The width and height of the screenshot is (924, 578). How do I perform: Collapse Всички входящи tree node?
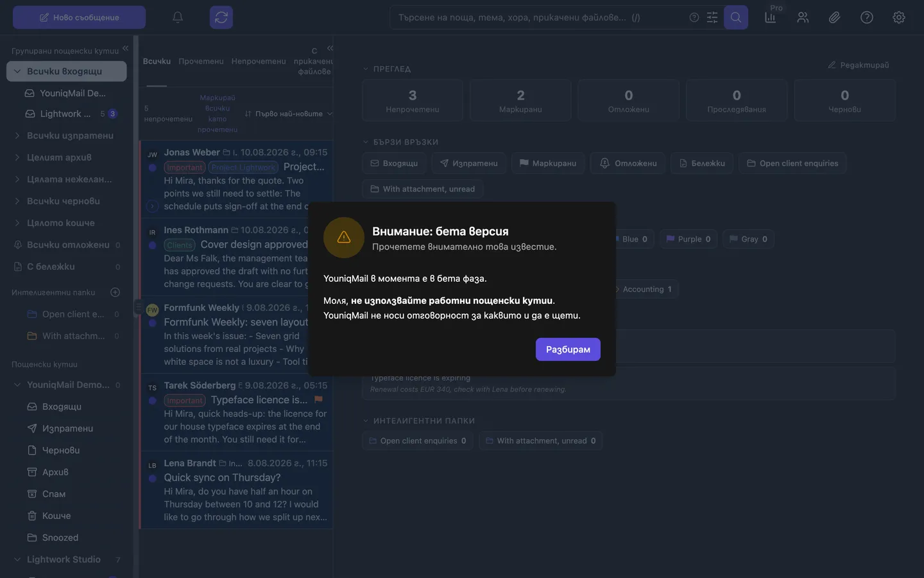(17, 71)
